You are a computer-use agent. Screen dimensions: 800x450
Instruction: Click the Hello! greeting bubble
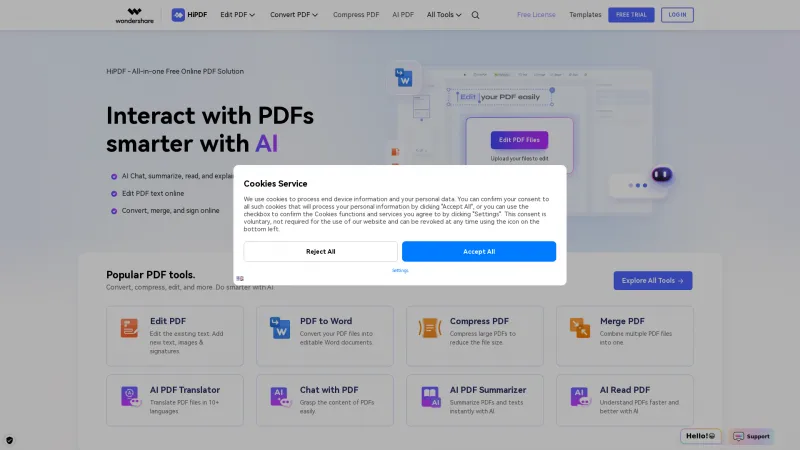tap(700, 436)
